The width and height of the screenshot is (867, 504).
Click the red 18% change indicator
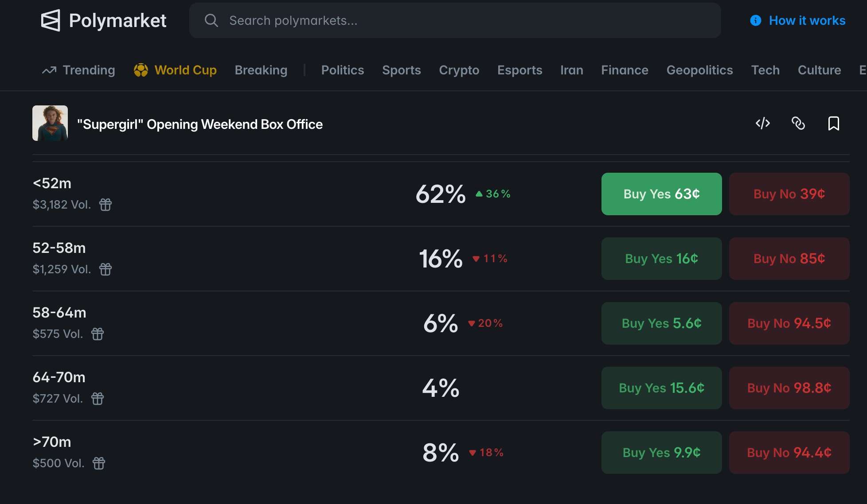(486, 453)
